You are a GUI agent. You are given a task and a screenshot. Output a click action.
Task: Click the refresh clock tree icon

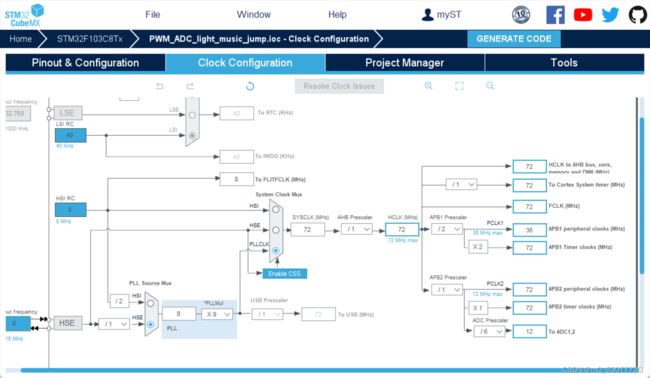[250, 86]
